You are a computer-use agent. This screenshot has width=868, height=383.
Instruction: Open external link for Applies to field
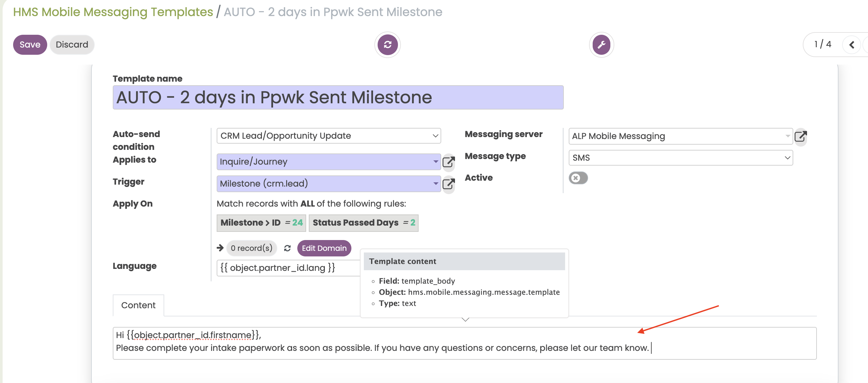(x=448, y=162)
